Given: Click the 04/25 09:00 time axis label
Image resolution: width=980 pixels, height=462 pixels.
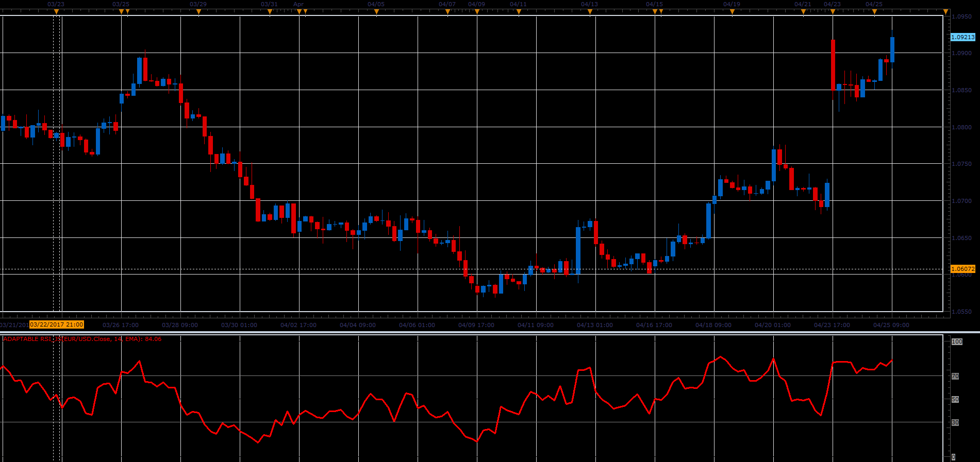Looking at the screenshot, I should click(891, 325).
